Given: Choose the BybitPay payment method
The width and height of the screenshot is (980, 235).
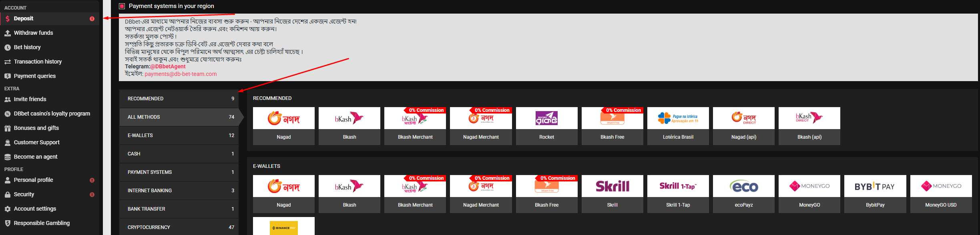Looking at the screenshot, I should [875, 194].
